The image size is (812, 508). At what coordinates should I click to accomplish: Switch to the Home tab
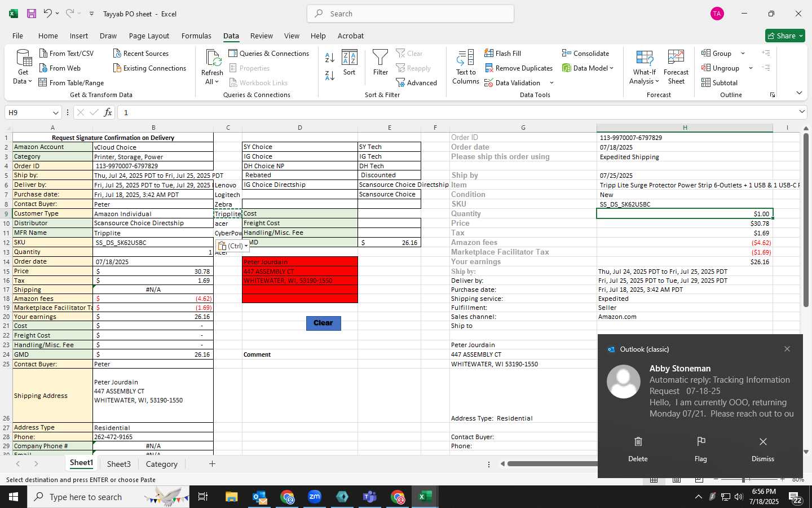pyautogui.click(x=48, y=36)
